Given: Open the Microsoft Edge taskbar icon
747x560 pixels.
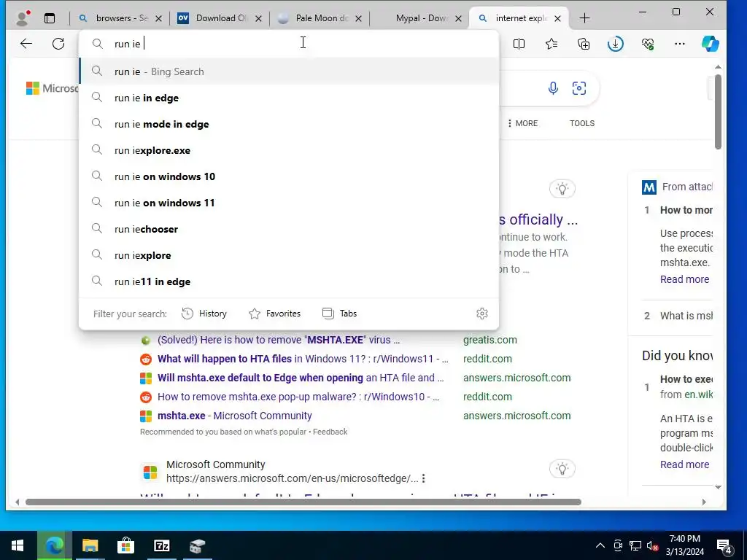Looking at the screenshot, I should 54,545.
